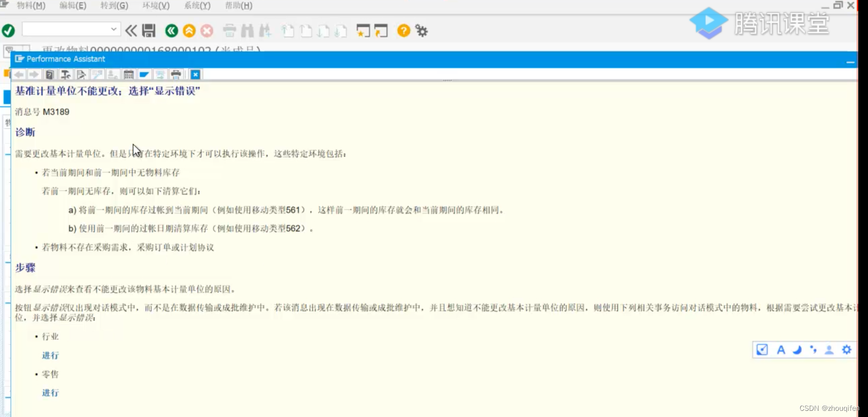
Task: Click the Last Page icon
Action: coord(340,31)
